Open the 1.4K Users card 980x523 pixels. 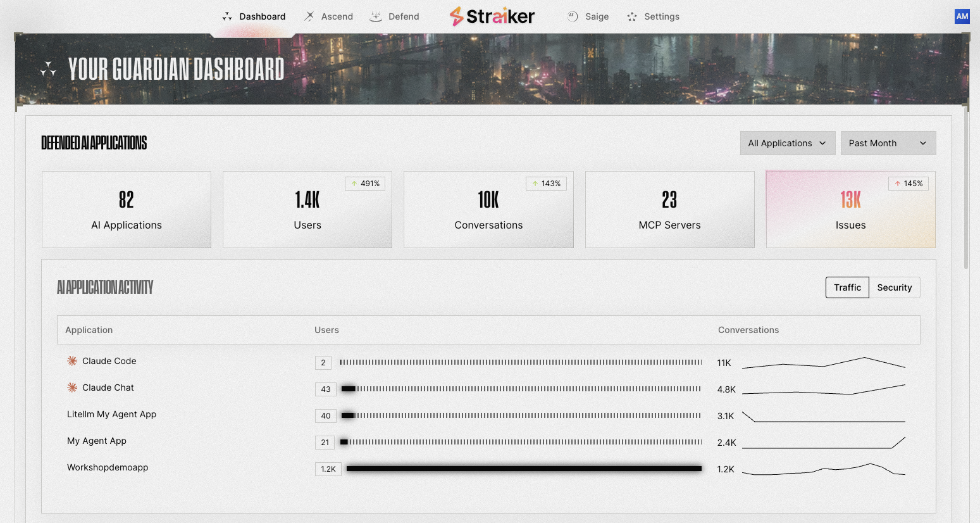pos(307,210)
